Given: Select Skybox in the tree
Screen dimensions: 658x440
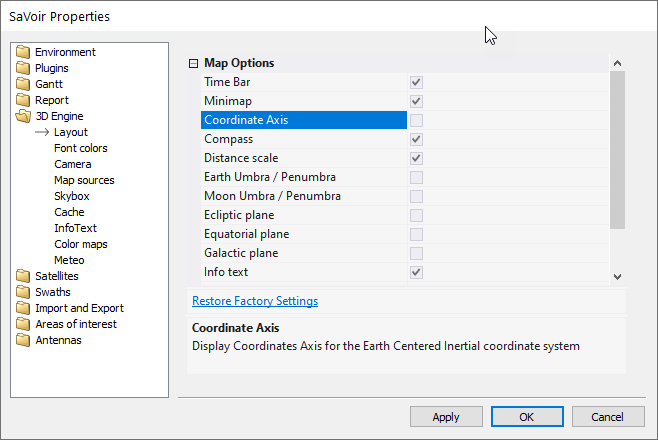Looking at the screenshot, I should tap(72, 196).
